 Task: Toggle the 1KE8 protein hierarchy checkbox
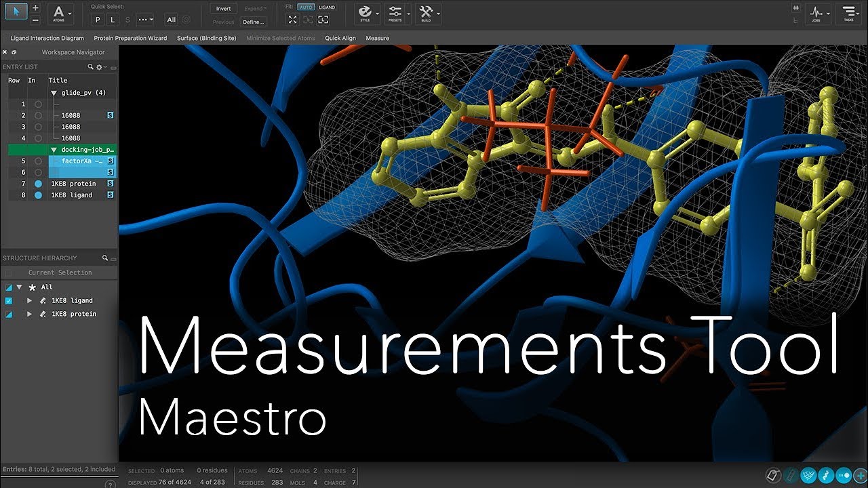coord(8,314)
